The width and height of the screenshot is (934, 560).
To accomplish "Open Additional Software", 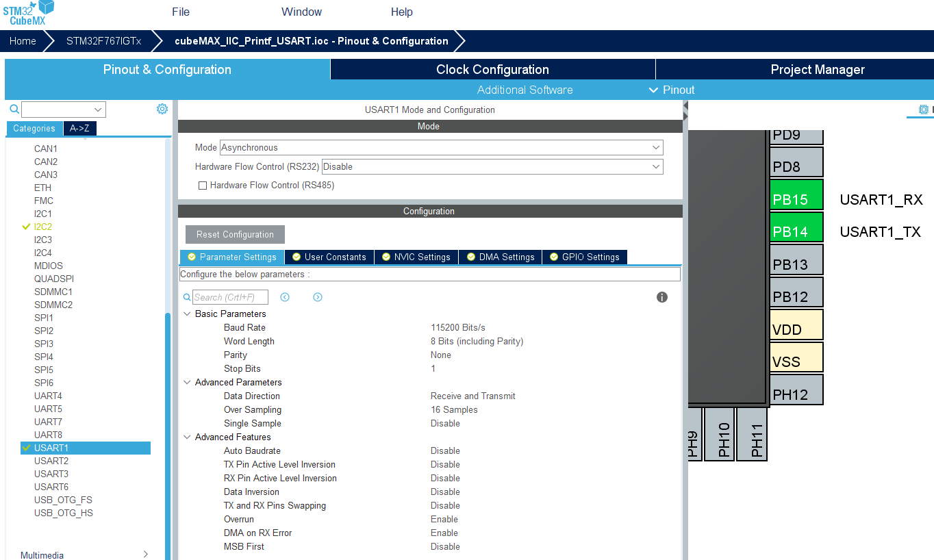I will (x=525, y=90).
